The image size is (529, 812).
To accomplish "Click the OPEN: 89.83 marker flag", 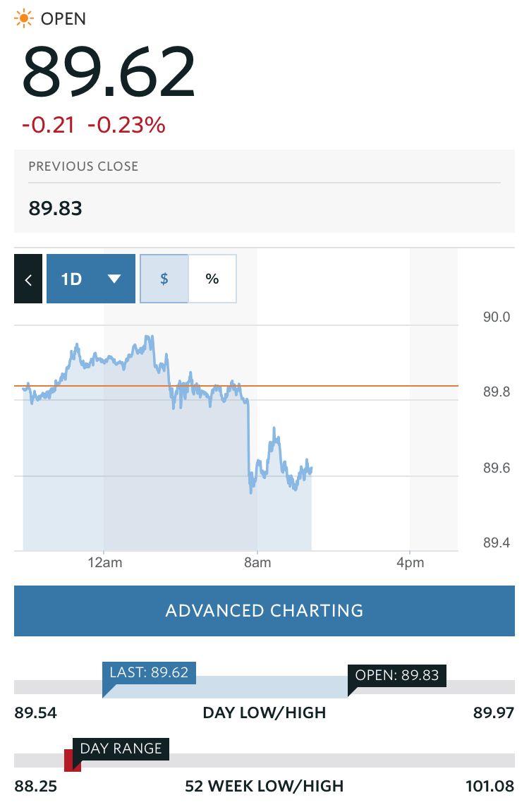I will pyautogui.click(x=397, y=676).
